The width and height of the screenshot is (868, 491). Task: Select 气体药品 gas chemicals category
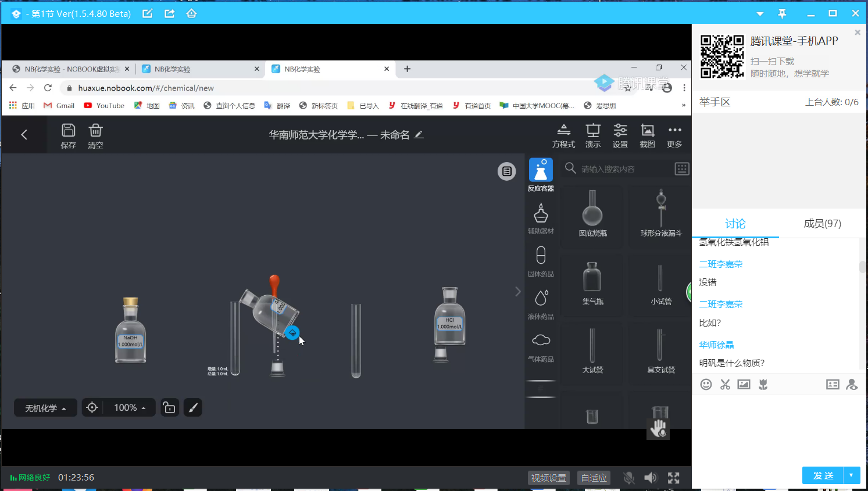tap(541, 347)
